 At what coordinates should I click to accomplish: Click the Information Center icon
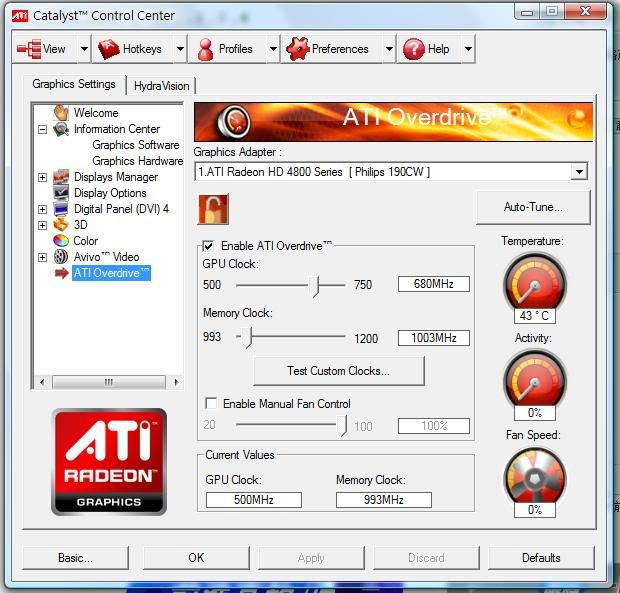(61, 129)
